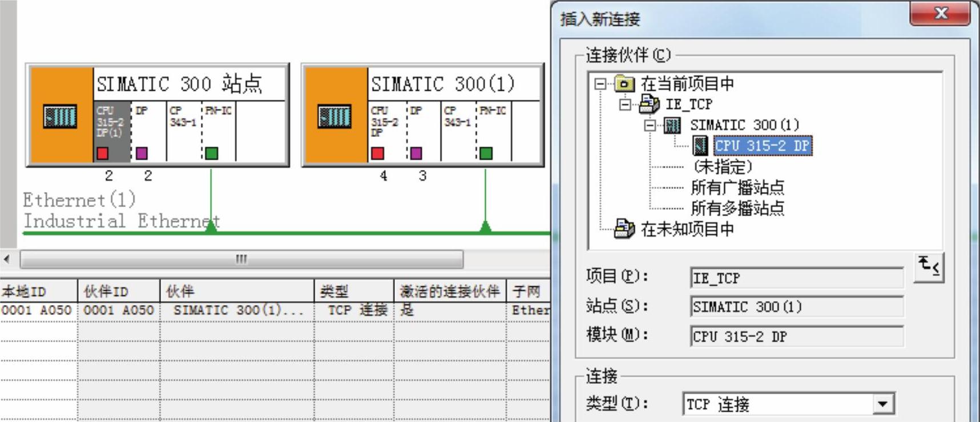Click the 站点(S) field showing SIMATIC 300(1)
This screenshot has width=980, height=422.
pyautogui.click(x=797, y=307)
